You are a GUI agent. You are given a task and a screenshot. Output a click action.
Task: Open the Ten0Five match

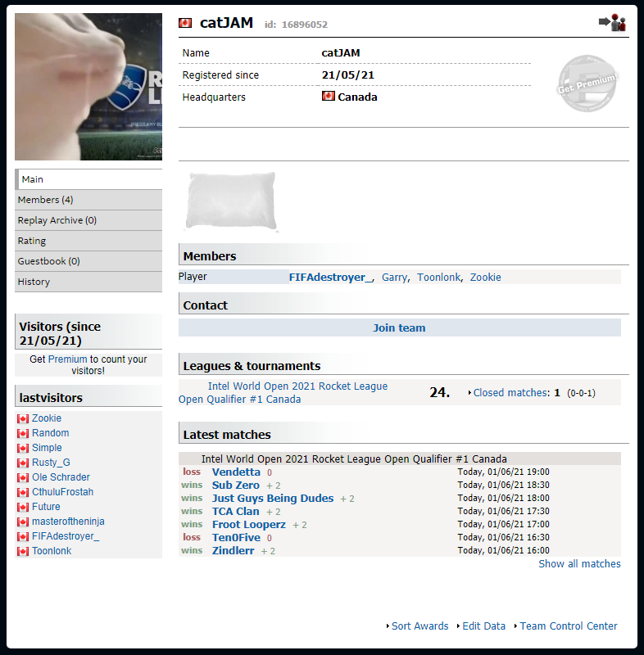[236, 537]
